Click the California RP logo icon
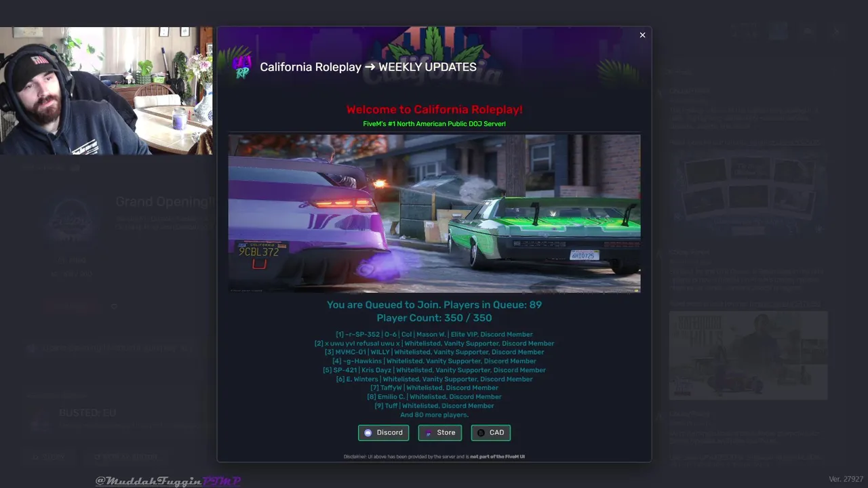The height and width of the screenshot is (488, 868). [x=242, y=66]
